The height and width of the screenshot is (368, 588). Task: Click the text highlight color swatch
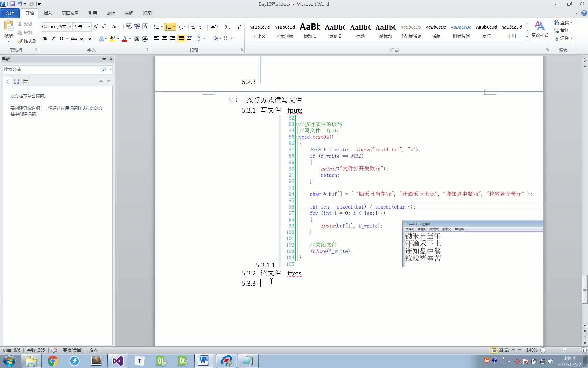click(x=112, y=39)
